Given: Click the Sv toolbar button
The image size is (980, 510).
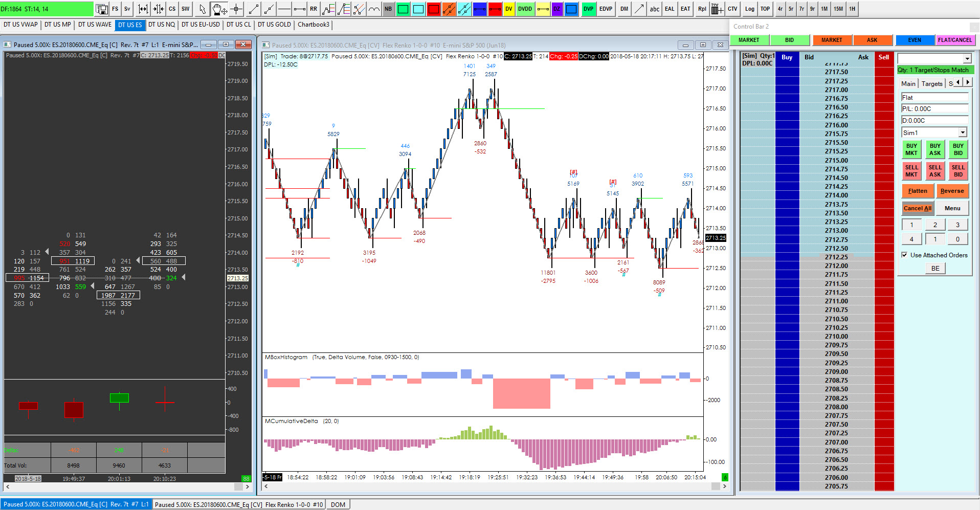Looking at the screenshot, I should (127, 9).
